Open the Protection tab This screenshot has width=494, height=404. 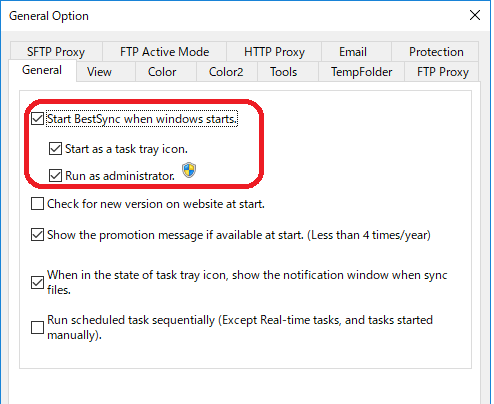436,52
